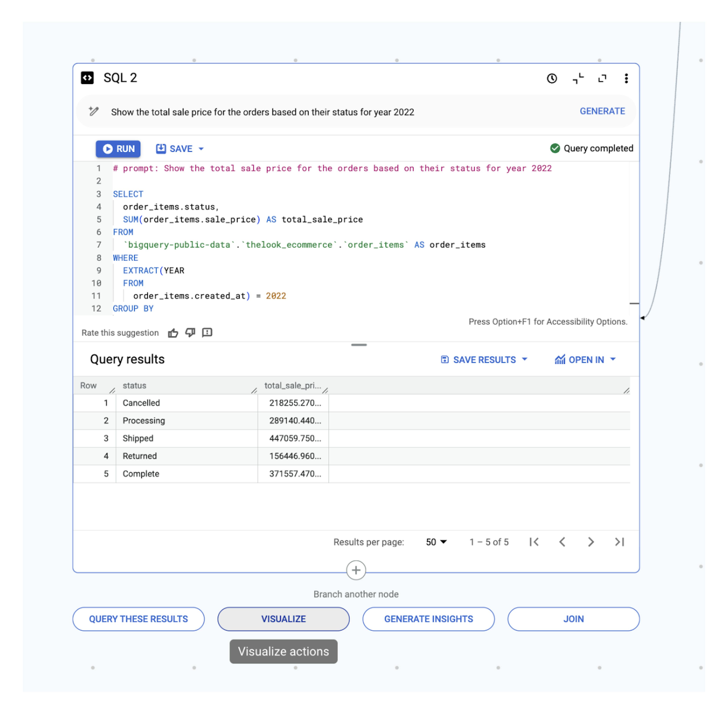This screenshot has width=728, height=715.
Task: Give thumbs up to suggestion
Action: 173,333
